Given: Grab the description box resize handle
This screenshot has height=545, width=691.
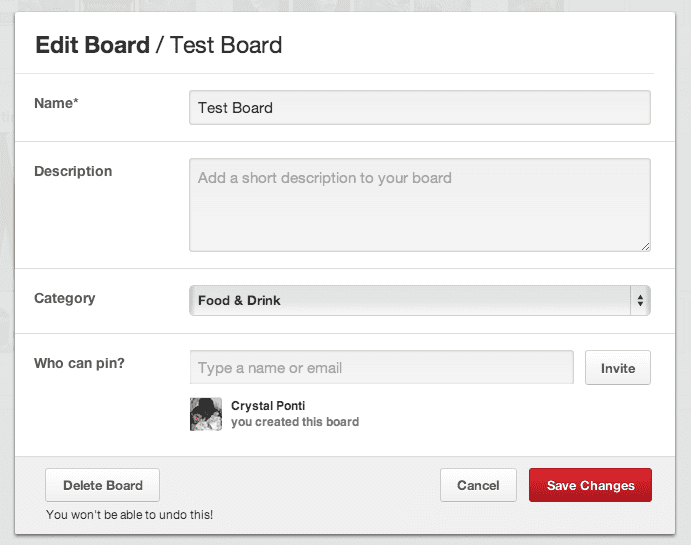Looking at the screenshot, I should tap(645, 247).
